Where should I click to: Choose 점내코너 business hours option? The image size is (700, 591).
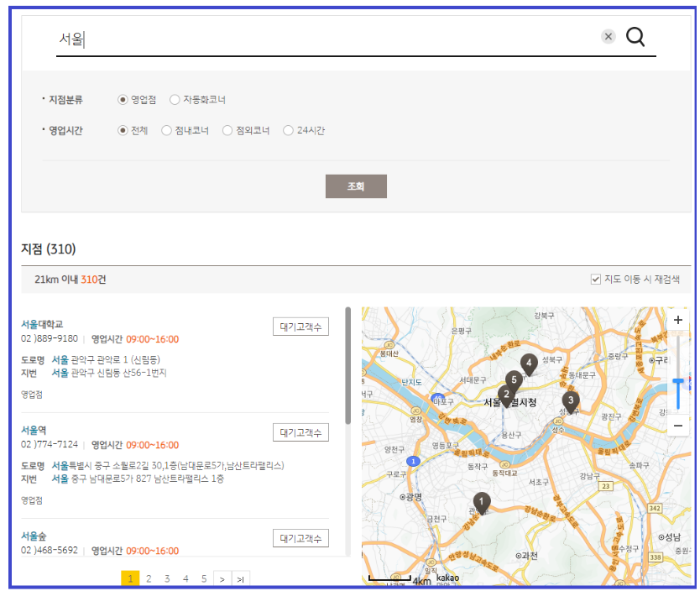tap(166, 130)
